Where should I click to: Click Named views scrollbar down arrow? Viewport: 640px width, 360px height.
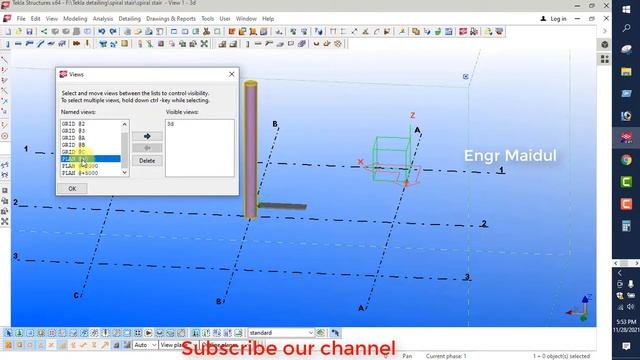click(x=124, y=173)
